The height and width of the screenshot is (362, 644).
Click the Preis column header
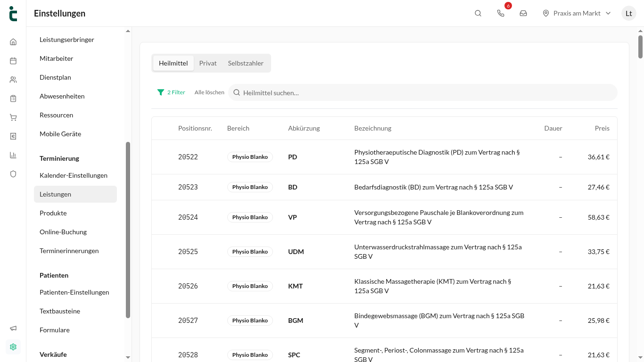[602, 128]
